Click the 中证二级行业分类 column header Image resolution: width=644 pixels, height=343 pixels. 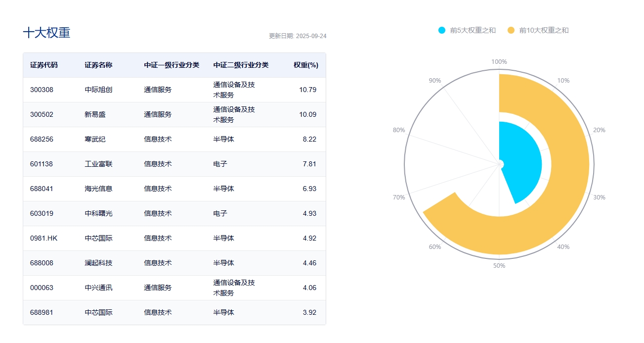[241, 65]
